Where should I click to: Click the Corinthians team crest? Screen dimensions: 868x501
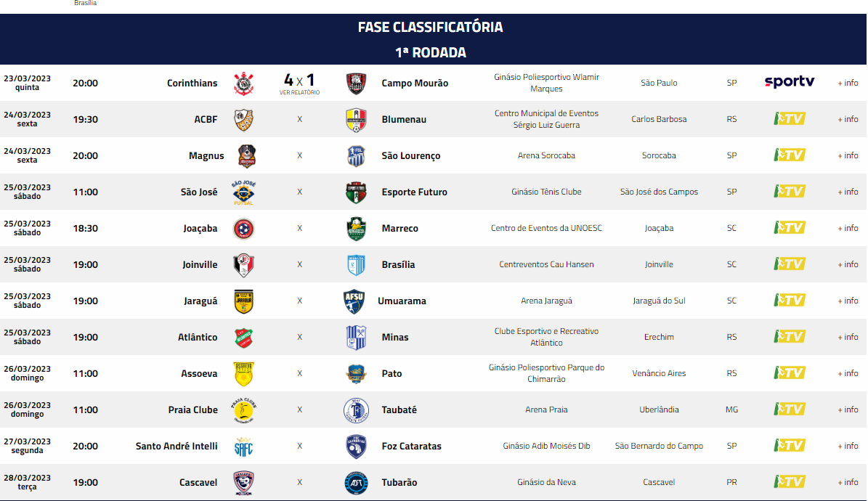(x=243, y=83)
